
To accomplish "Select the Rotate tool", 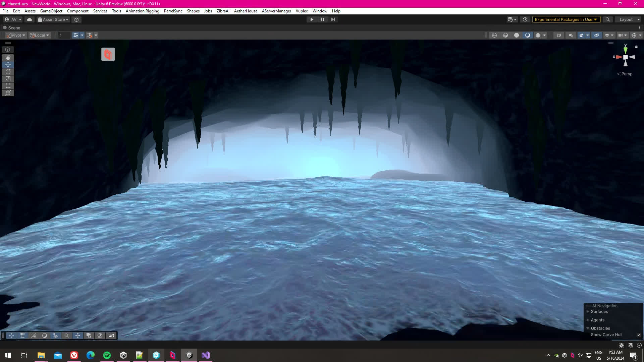I will [x=8, y=72].
